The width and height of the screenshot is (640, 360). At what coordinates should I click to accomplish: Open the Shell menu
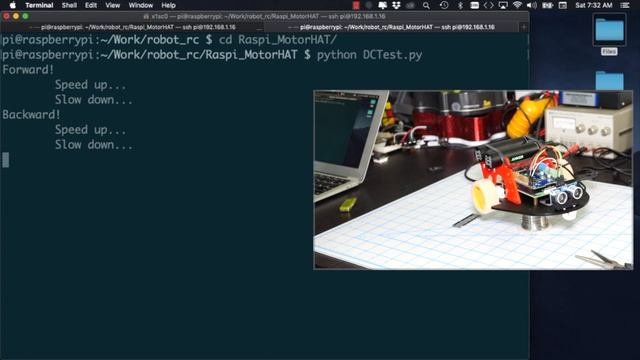tap(69, 5)
